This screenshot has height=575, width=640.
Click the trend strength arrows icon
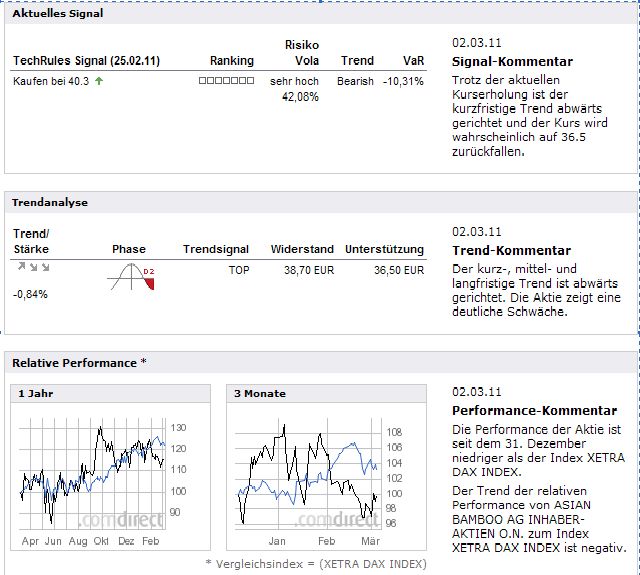[x=31, y=268]
